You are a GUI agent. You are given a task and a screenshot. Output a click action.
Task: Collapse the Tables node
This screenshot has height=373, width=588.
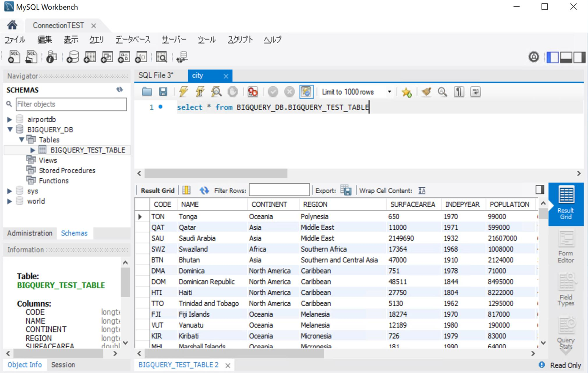(x=22, y=139)
